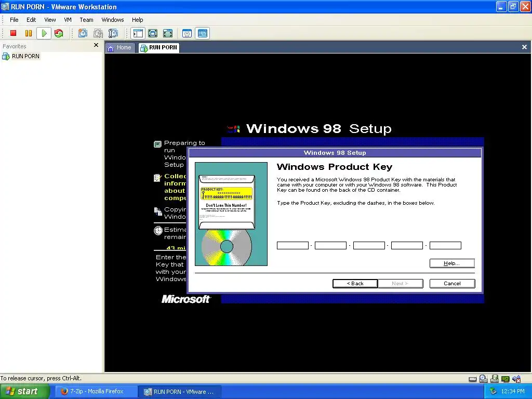Click the first product key box
This screenshot has width=532, height=399.
292,245
